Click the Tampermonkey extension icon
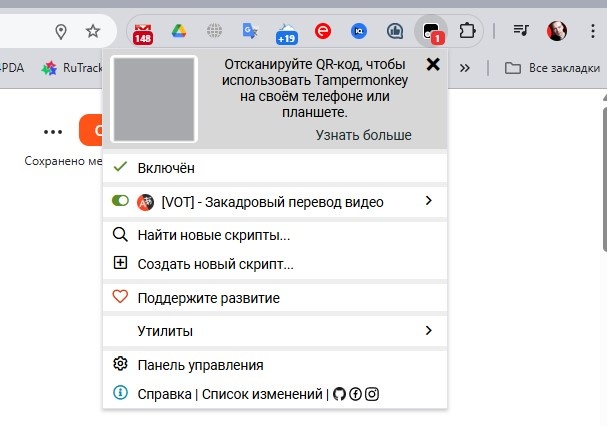The width and height of the screenshot is (607, 426). pos(431,31)
